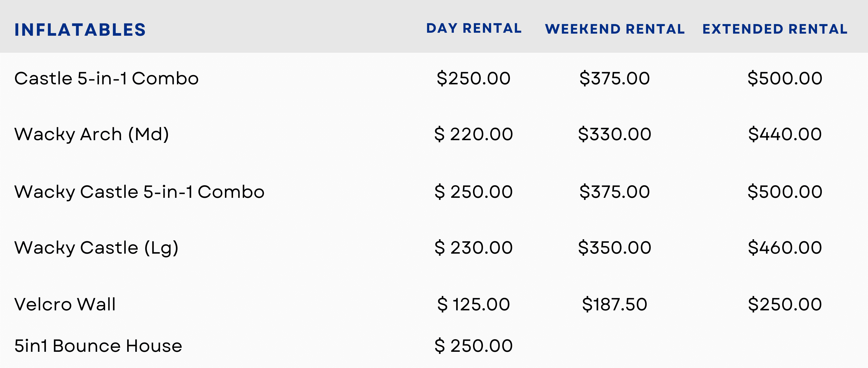Click the Castle 5-in-1 Combo item name

(x=106, y=79)
